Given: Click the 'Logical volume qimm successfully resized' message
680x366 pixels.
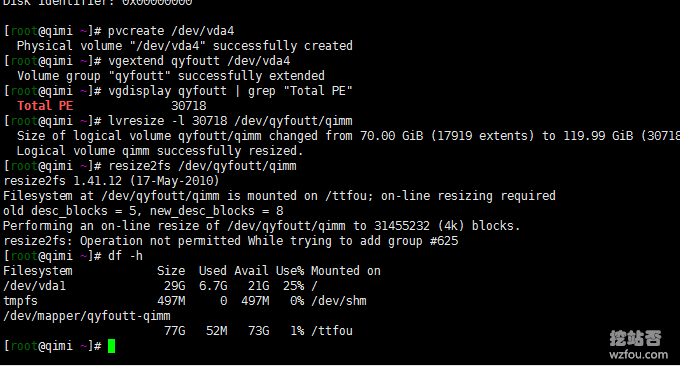Looking at the screenshot, I should tap(160, 151).
